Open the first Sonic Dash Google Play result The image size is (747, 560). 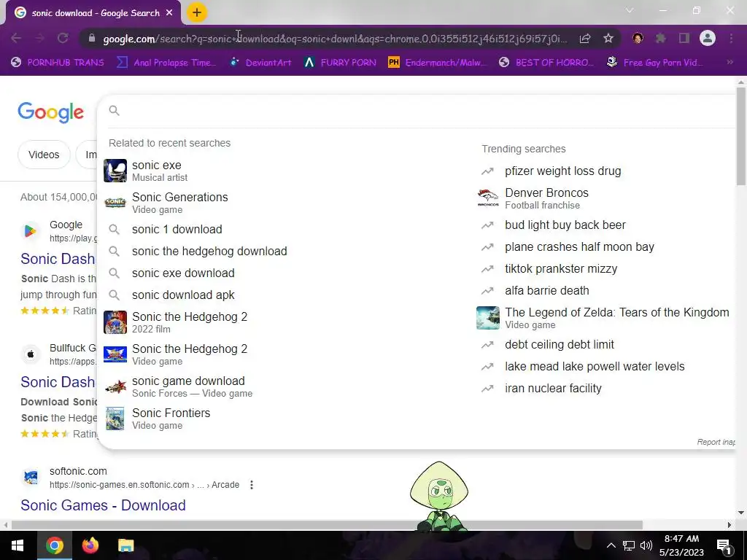point(58,259)
